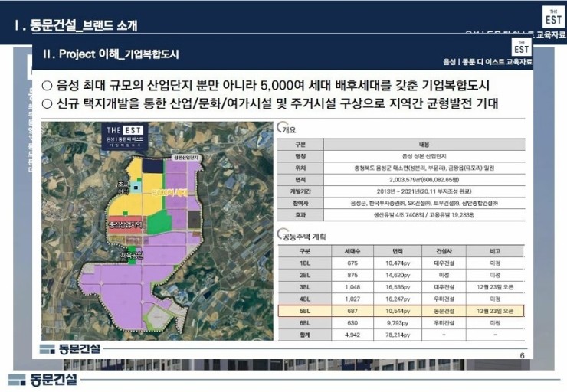Image resolution: width=567 pixels, height=392 pixels.
Task: Click the 위치 row label
Action: [300, 168]
